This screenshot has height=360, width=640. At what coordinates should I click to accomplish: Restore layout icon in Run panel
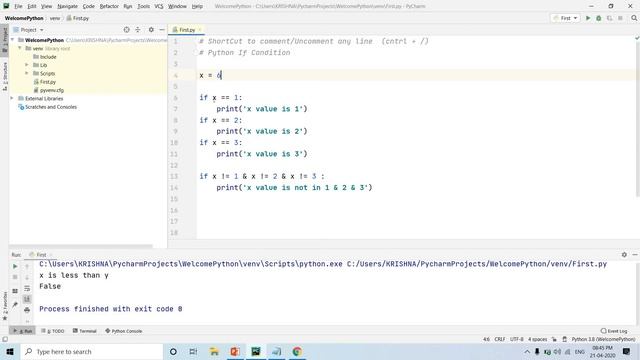point(15,291)
